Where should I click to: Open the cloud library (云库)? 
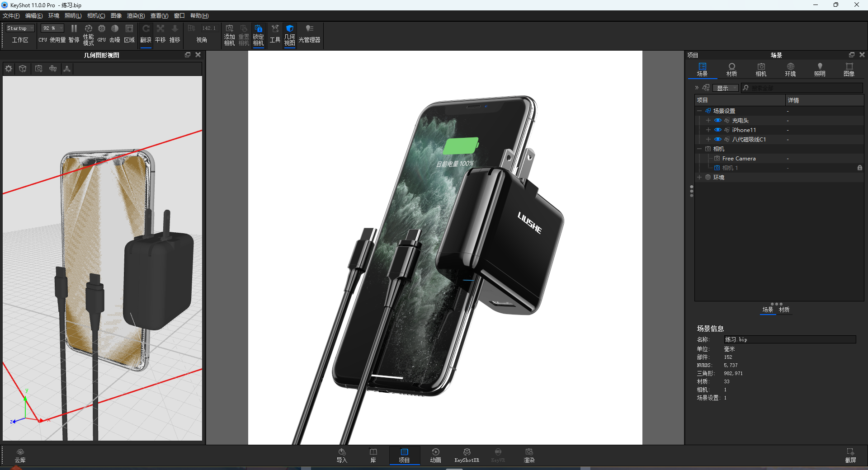[20, 456]
